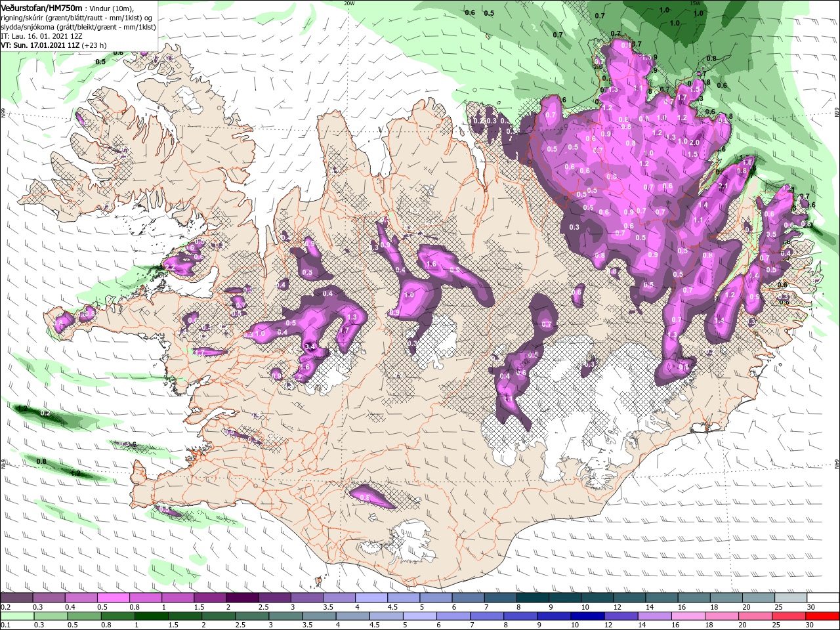Click the 0.2 label under the upper color scale
Screen dimensions: 840x630
[5, 607]
